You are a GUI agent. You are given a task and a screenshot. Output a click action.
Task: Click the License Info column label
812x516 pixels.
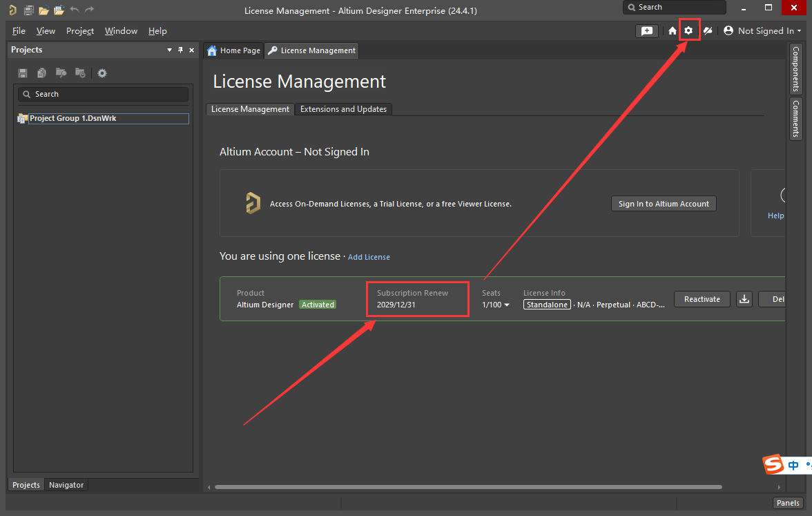544,293
